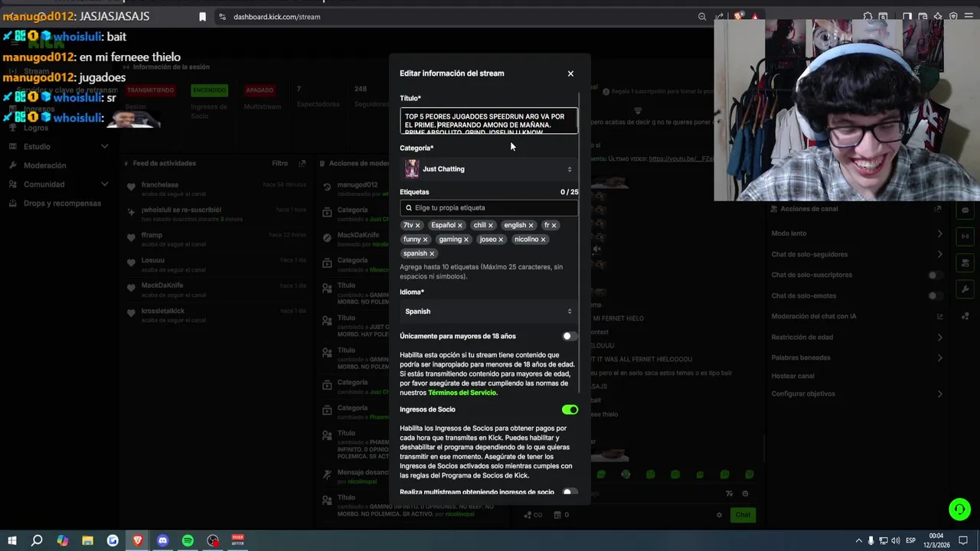Click the wrench tools icon on right rail
This screenshot has height=551, width=980.
965,289
